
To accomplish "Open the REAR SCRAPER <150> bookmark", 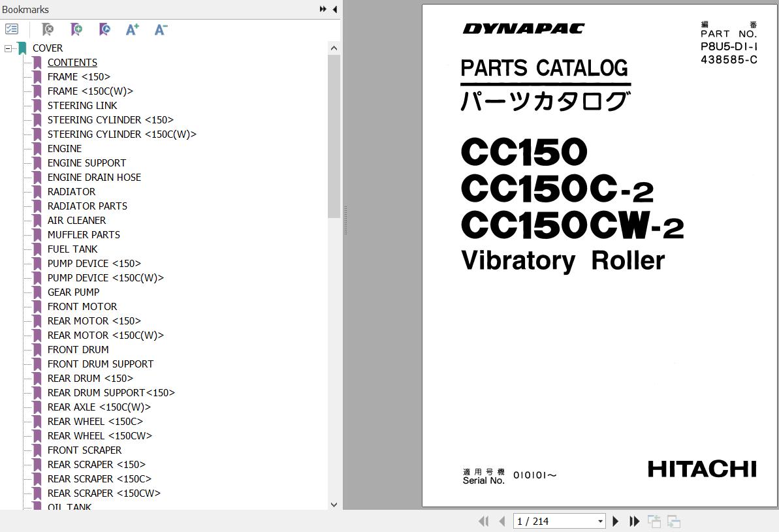I will pos(97,465).
